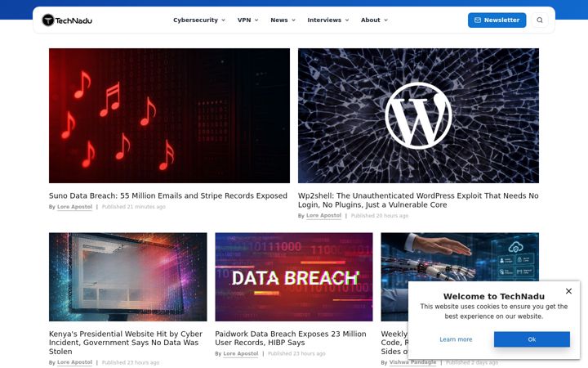Image resolution: width=588 pixels, height=368 pixels.
Task: Open the About menu item
Action: (x=371, y=20)
